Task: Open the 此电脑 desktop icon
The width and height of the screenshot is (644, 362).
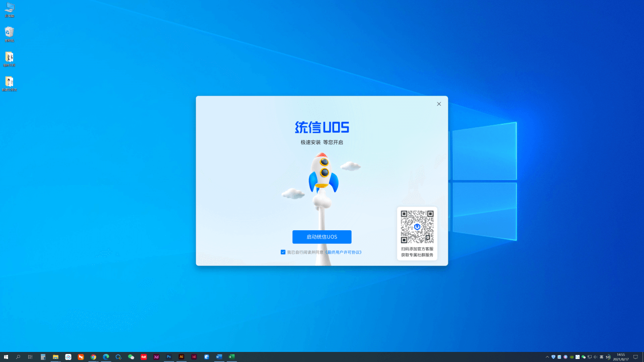Action: 10,10
